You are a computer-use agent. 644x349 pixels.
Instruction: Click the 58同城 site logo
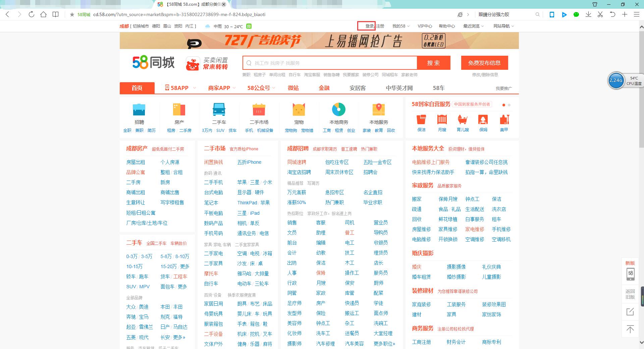click(x=153, y=62)
